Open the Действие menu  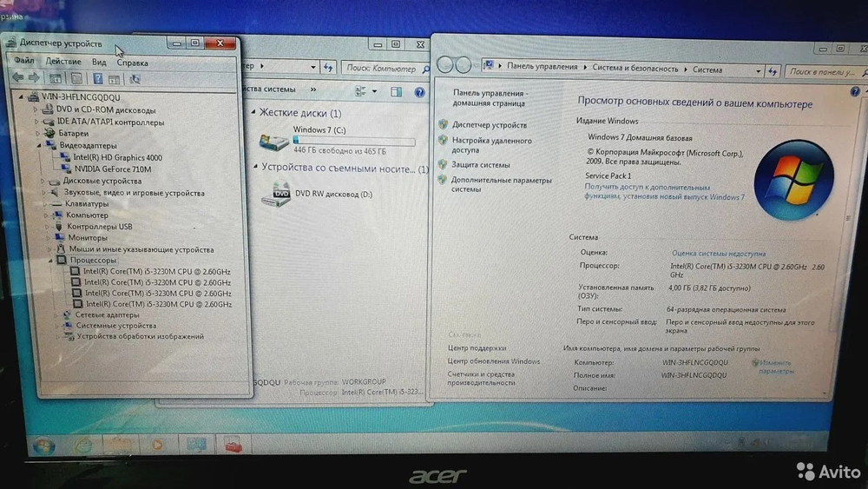click(x=63, y=62)
